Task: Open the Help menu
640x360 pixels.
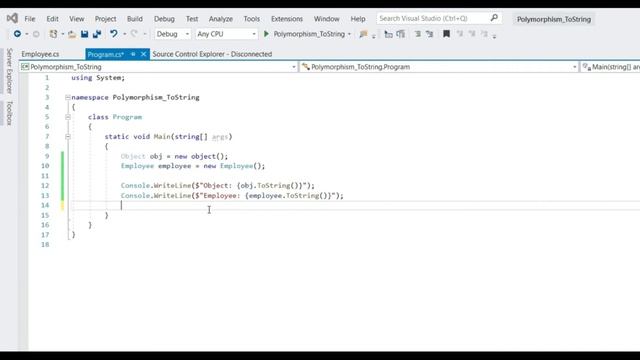Action: (x=358, y=19)
